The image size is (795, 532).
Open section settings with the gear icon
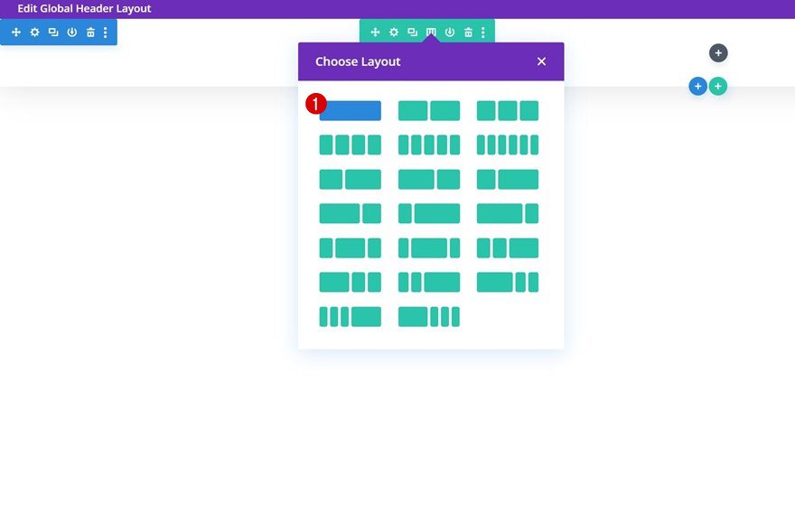(34, 32)
